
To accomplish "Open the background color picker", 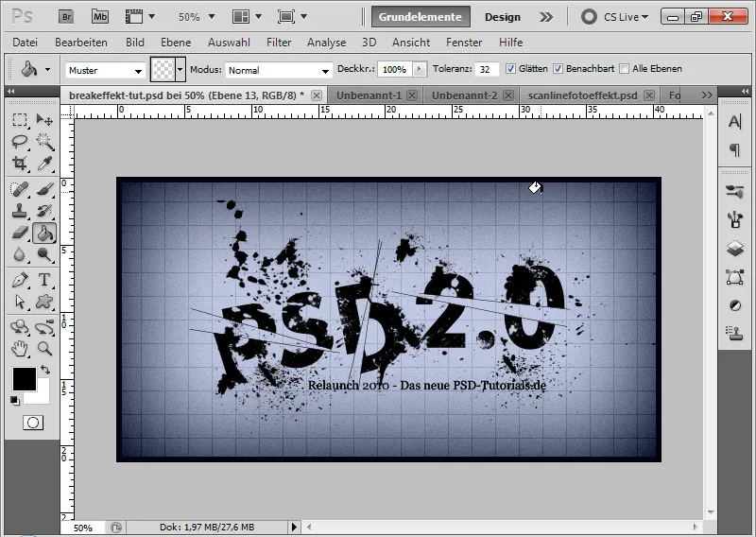I will coord(43,396).
